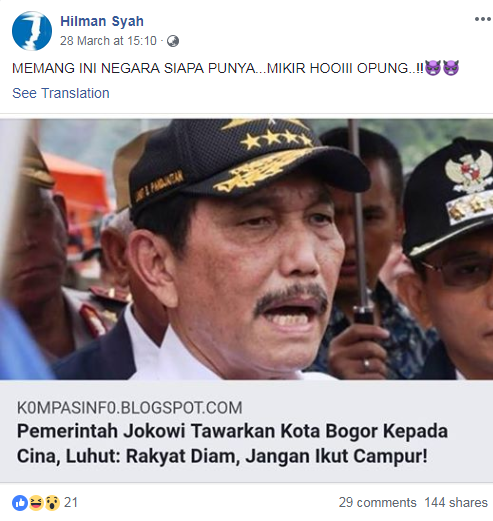Screen dimensions: 493x521
Task: Show who reacted via the 21 count
Action: pyautogui.click(x=71, y=502)
